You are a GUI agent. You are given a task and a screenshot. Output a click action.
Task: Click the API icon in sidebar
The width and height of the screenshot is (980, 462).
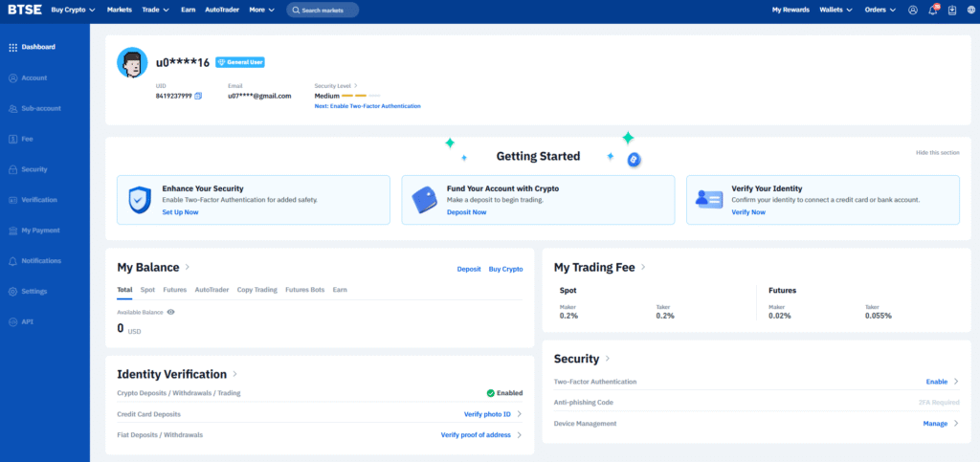pos(12,322)
